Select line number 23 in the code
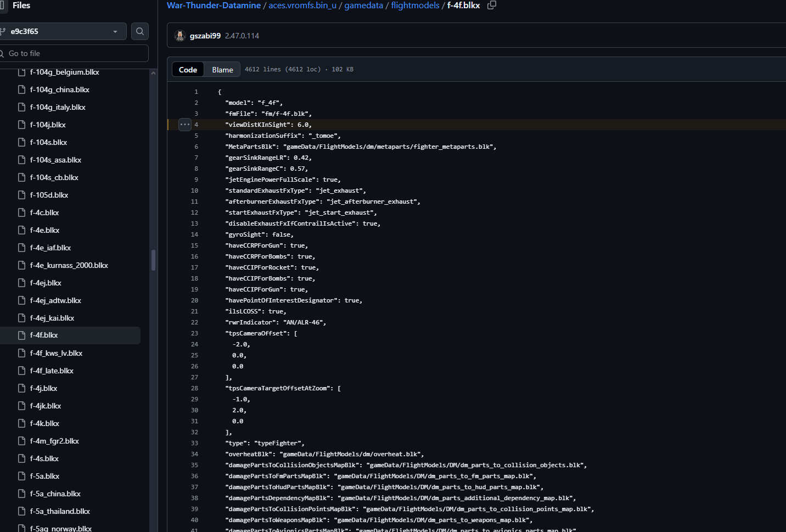The height and width of the screenshot is (532, 786). 194,333
